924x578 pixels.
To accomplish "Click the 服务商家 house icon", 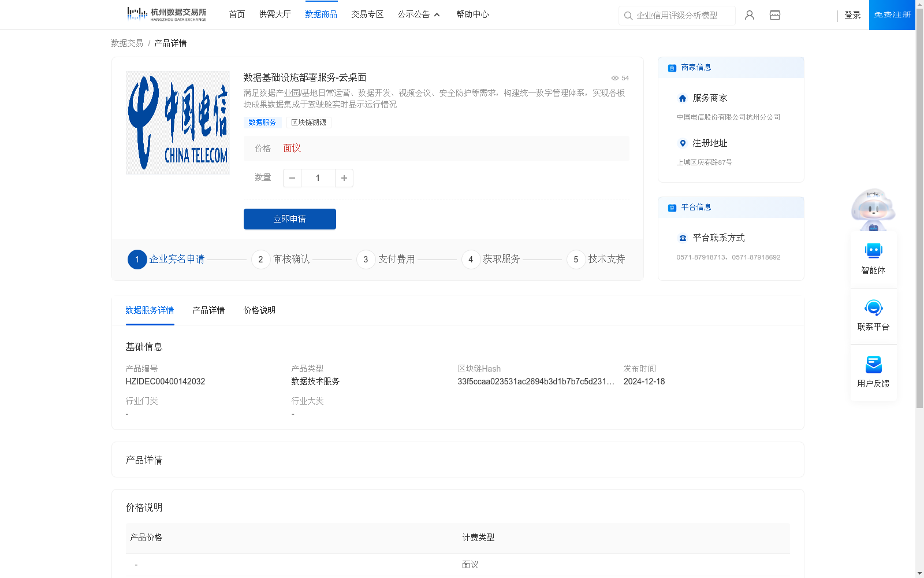I will point(683,98).
